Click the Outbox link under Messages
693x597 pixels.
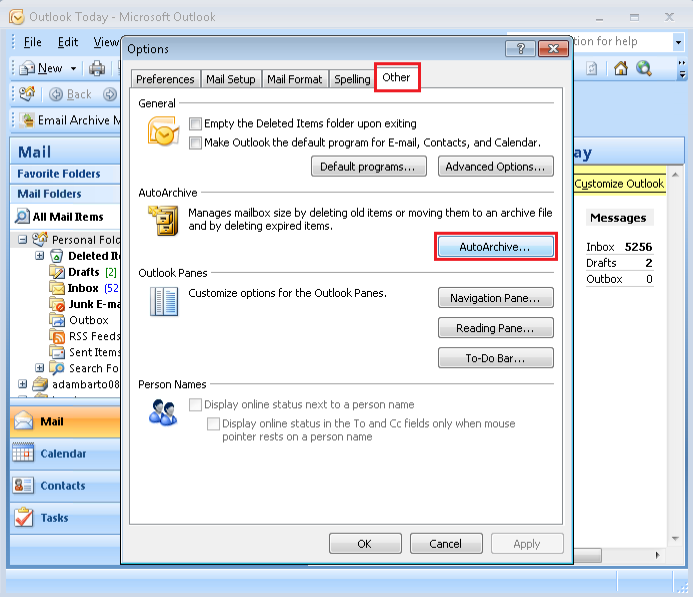coord(604,279)
